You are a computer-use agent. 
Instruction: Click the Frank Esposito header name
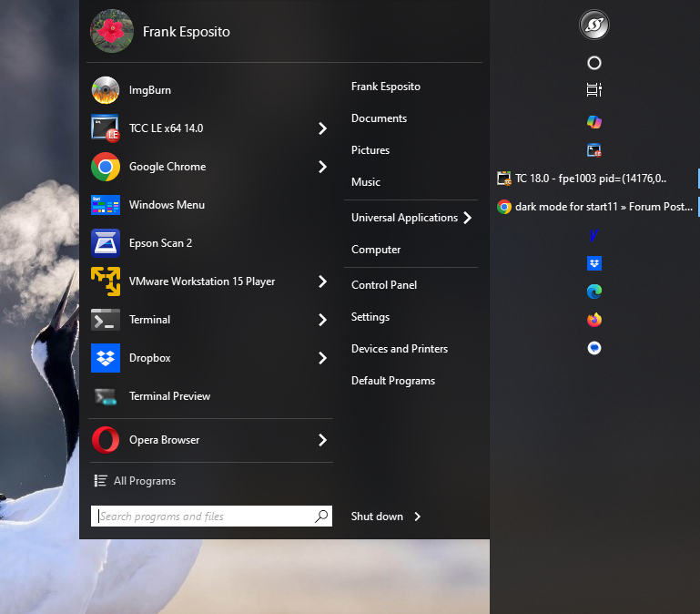(187, 32)
